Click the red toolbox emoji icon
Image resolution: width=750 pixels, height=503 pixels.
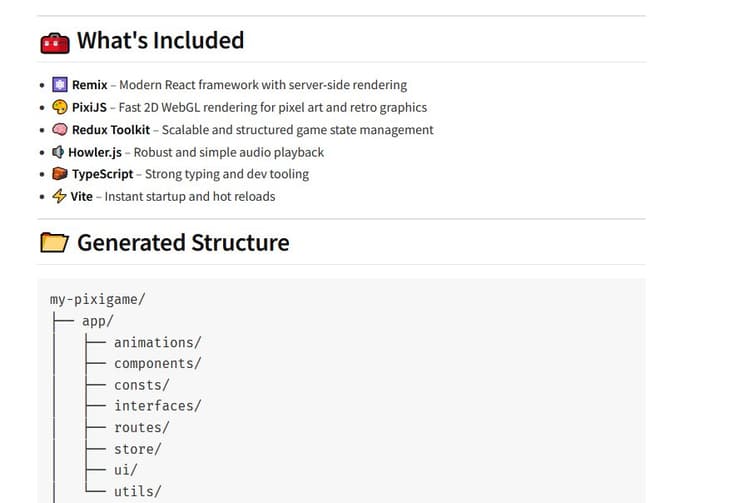tap(55, 43)
